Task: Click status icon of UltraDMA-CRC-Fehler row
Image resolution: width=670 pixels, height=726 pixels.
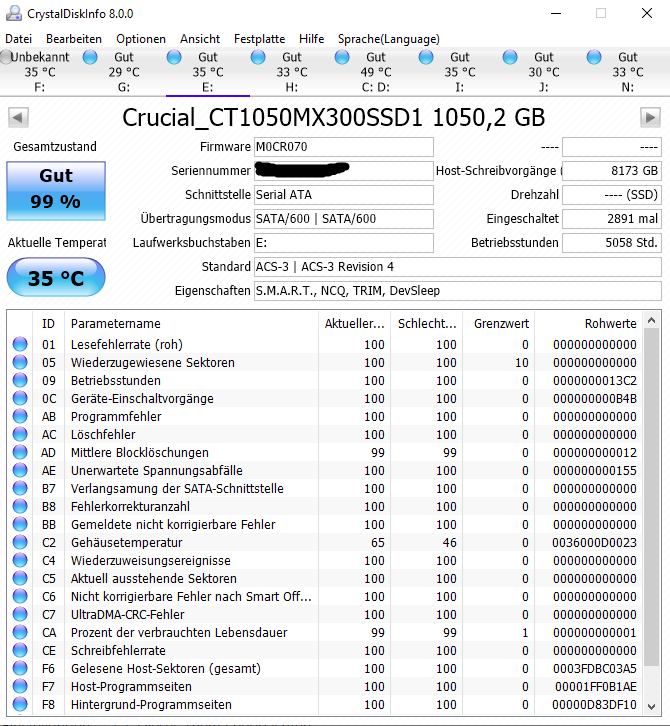Action: pyautogui.click(x=20, y=614)
